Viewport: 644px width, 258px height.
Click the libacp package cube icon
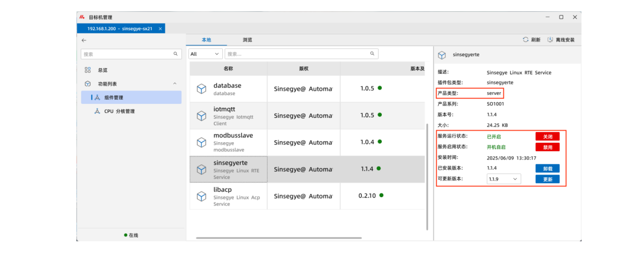coord(201,197)
